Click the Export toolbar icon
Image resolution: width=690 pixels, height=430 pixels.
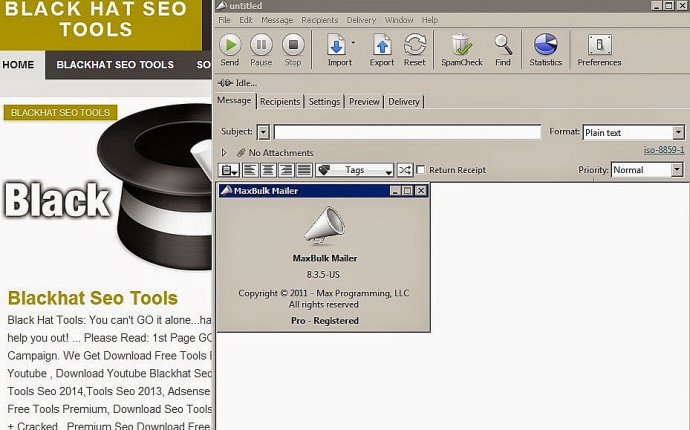[x=382, y=45]
